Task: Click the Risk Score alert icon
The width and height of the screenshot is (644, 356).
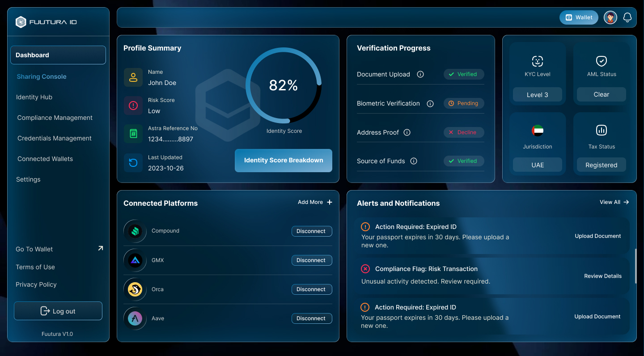Action: (x=133, y=106)
